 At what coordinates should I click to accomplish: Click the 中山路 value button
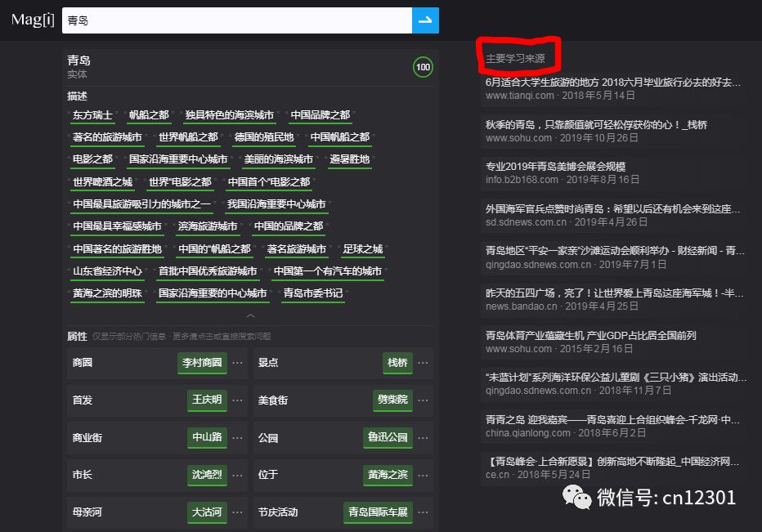pos(207,437)
